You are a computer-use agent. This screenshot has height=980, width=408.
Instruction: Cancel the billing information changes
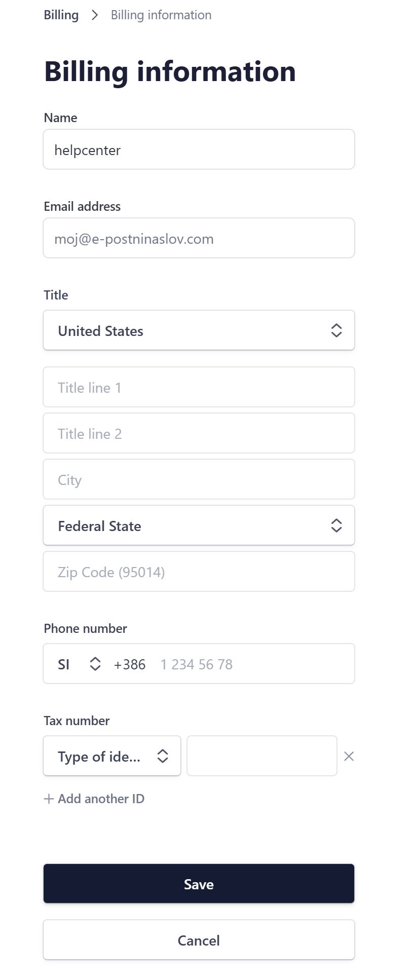pyautogui.click(x=199, y=940)
